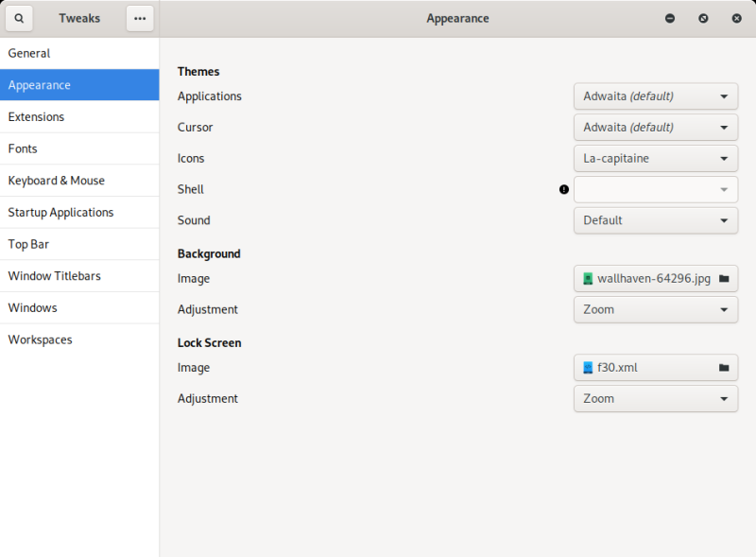Open the search in Tweaks

[19, 18]
